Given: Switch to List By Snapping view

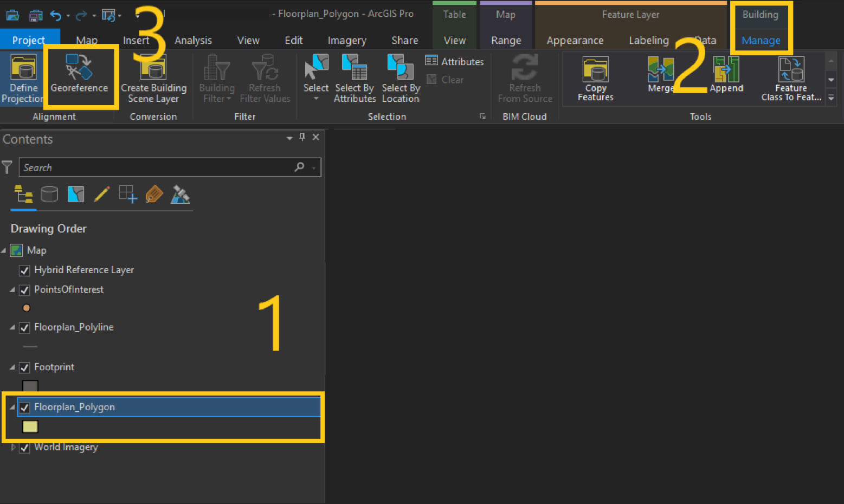Looking at the screenshot, I should click(128, 194).
